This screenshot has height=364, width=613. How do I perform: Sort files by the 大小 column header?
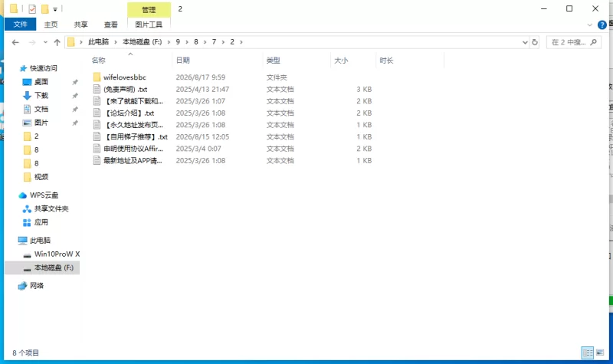(341, 61)
